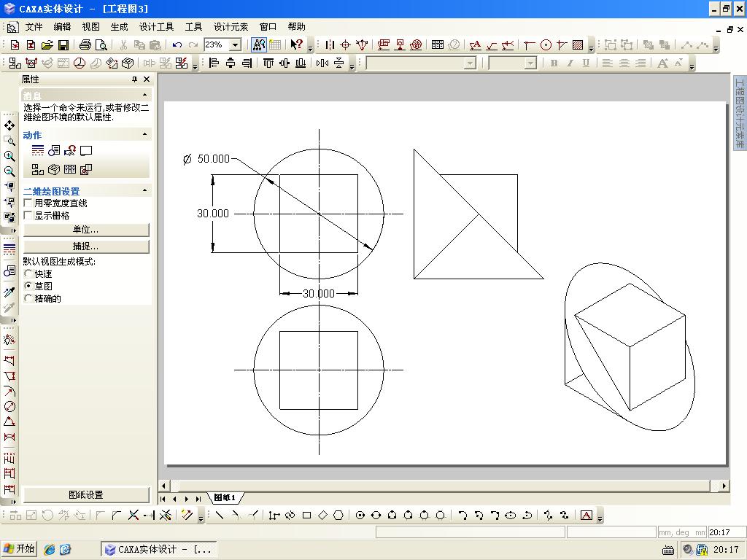
Task: Insert a centerline with the crosshair circle icon
Action: pyautogui.click(x=345, y=44)
